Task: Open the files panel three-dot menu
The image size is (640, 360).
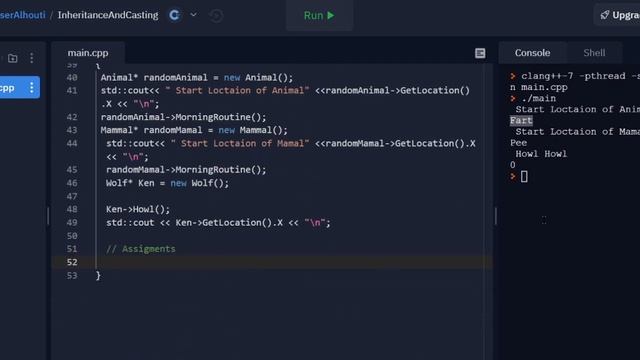Action: (x=32, y=58)
